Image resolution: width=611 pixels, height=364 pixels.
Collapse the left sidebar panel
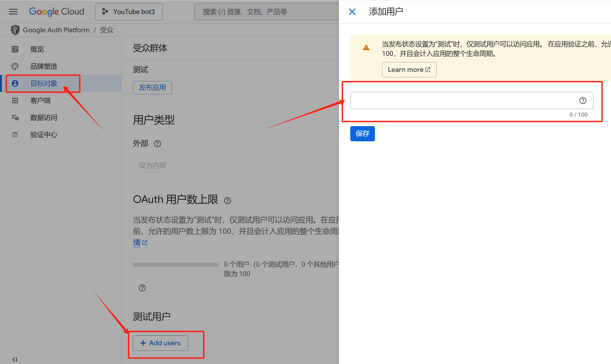[x=15, y=359]
